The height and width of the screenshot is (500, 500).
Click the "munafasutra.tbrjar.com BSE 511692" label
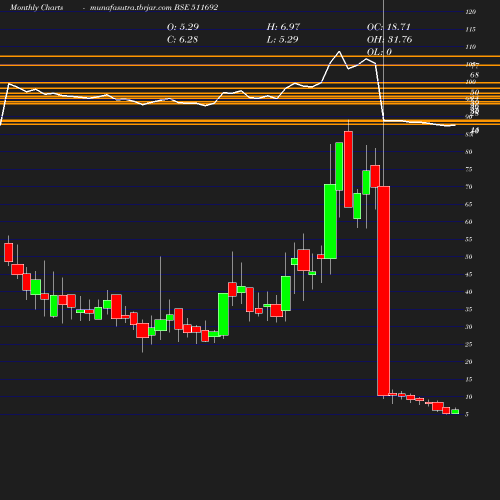[154, 7]
